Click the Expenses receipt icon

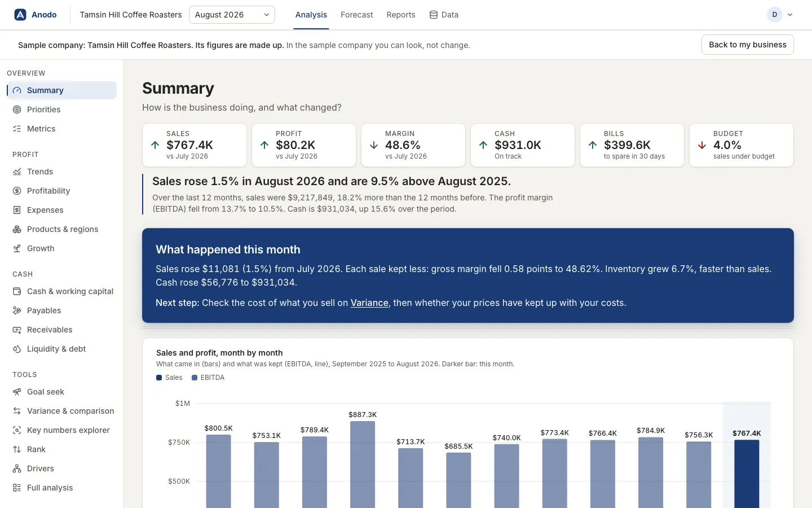pos(17,210)
